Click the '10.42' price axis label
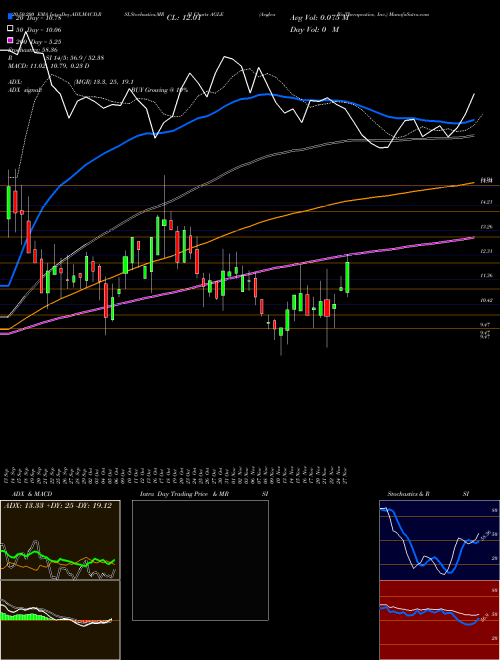This screenshot has height=660, width=500. (x=487, y=300)
